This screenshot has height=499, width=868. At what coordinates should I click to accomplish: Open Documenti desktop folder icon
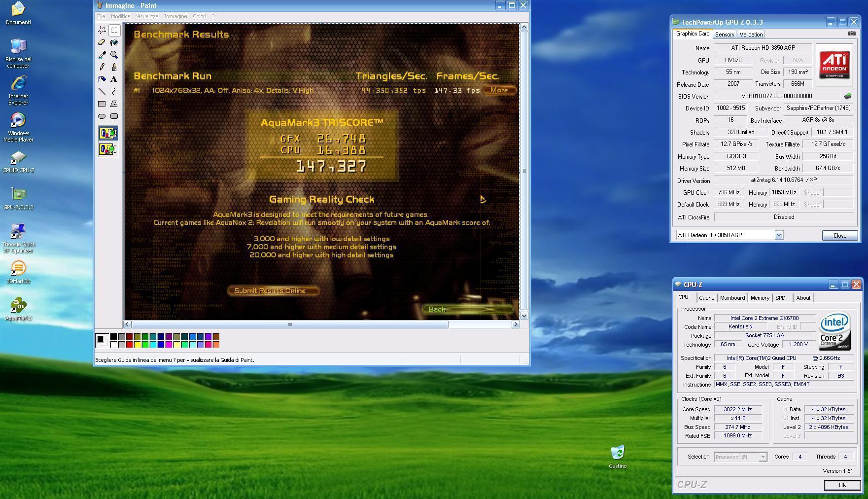[x=18, y=13]
